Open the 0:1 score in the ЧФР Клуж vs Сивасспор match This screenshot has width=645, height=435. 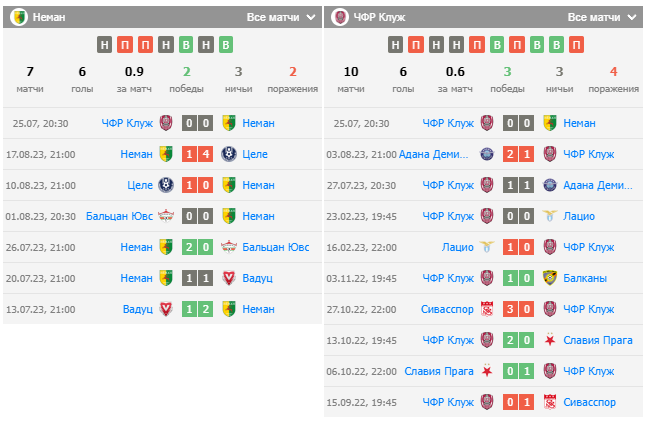click(x=518, y=402)
